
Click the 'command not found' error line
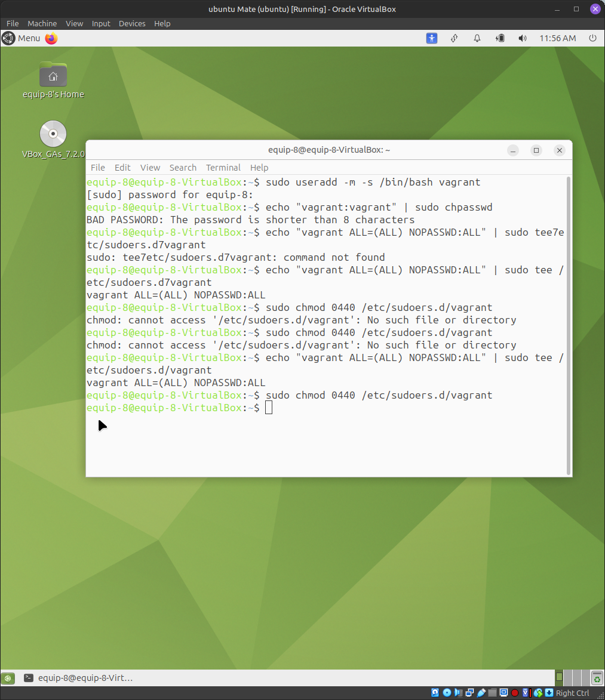[235, 257]
